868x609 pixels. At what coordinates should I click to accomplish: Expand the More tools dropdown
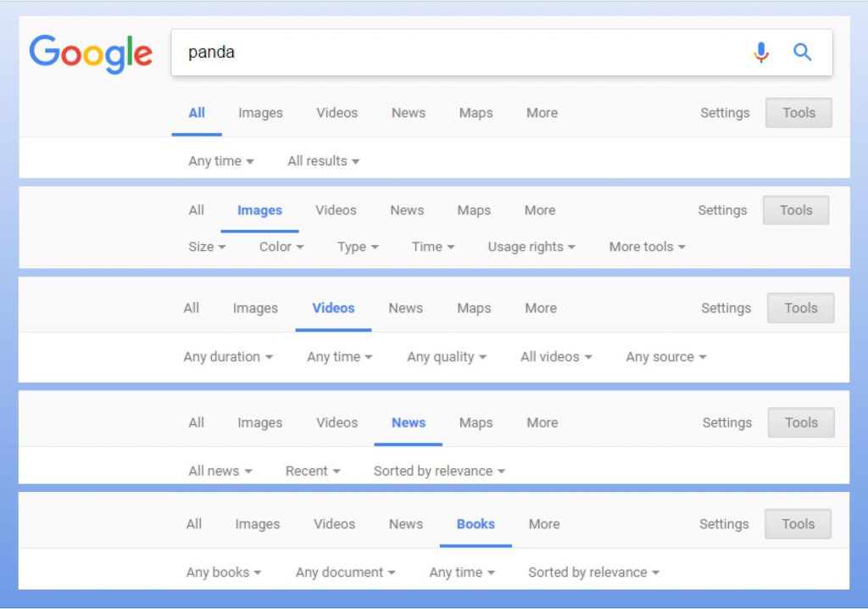pos(647,247)
